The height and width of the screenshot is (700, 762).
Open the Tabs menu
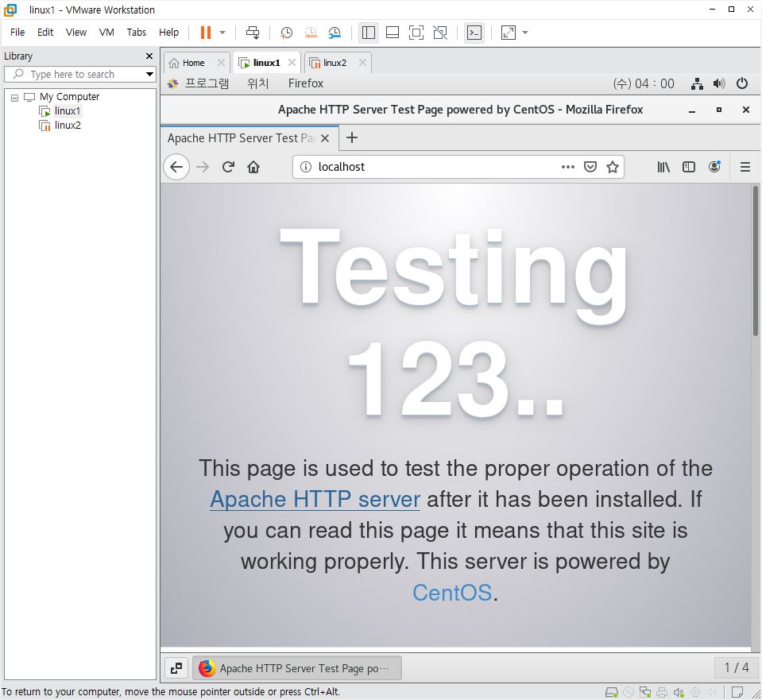coord(137,32)
